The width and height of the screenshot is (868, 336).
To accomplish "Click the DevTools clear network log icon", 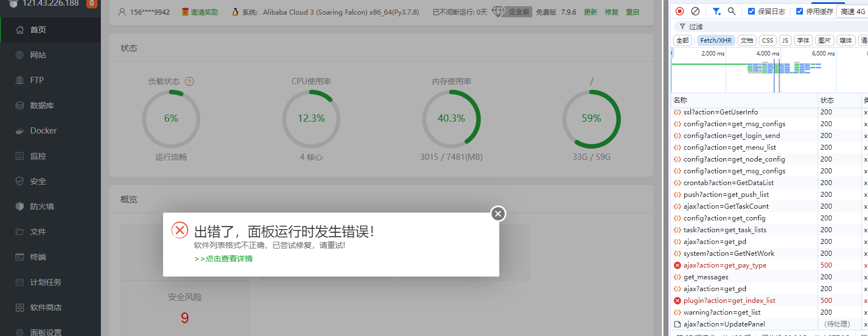I will click(695, 11).
